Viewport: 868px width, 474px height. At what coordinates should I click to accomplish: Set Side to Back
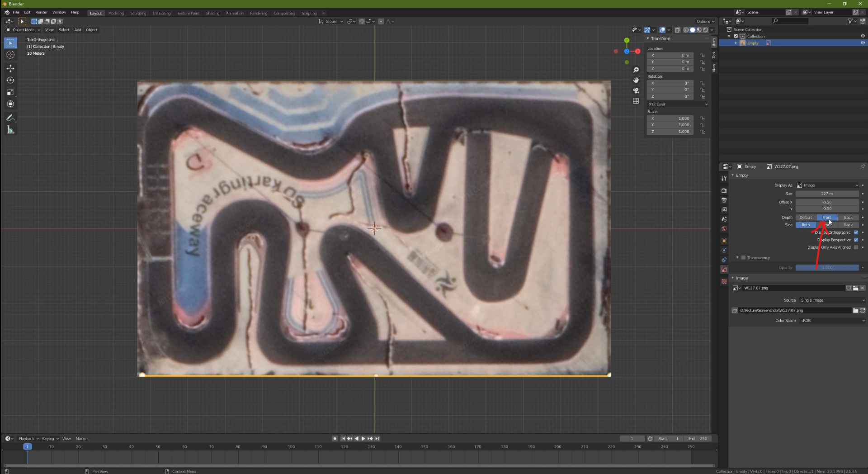coord(848,225)
